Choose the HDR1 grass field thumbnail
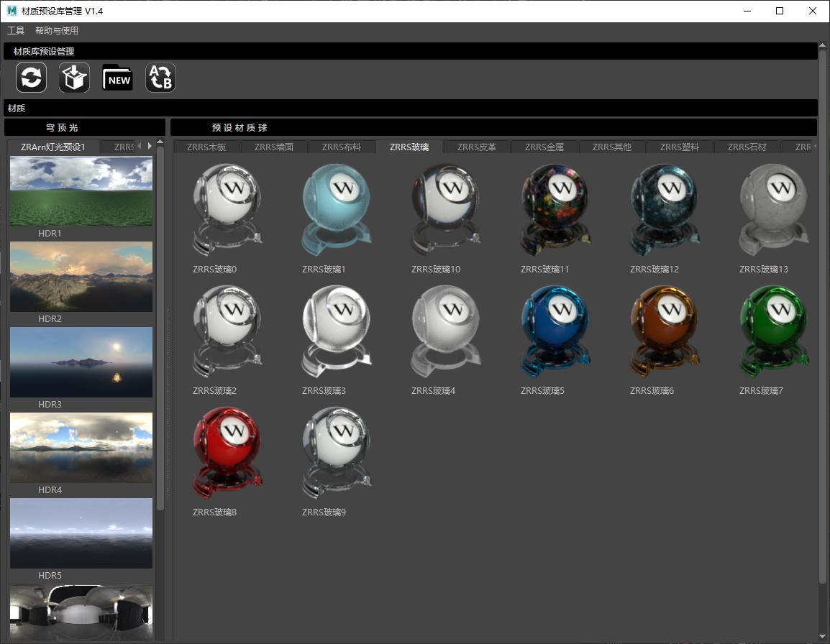Image resolution: width=830 pixels, height=644 pixels. [x=81, y=192]
